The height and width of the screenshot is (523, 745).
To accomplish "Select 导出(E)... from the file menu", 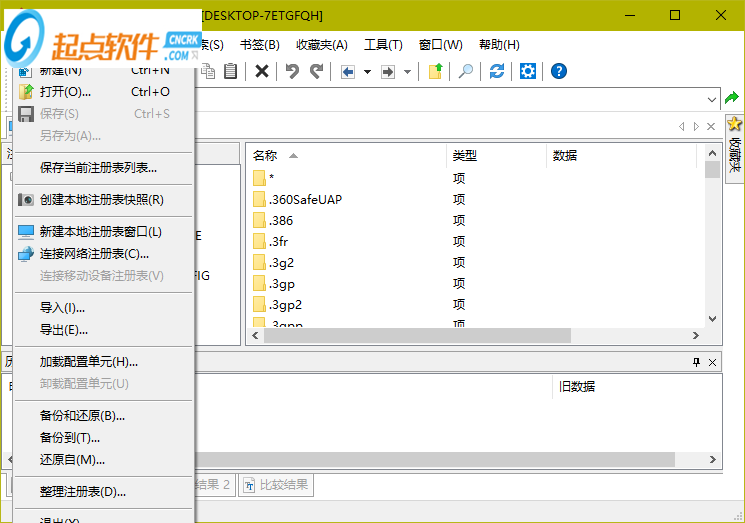I will [64, 329].
